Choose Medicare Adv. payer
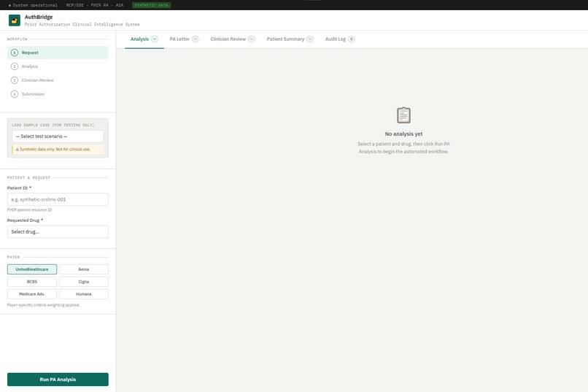The width and height of the screenshot is (588, 392). (x=32, y=294)
